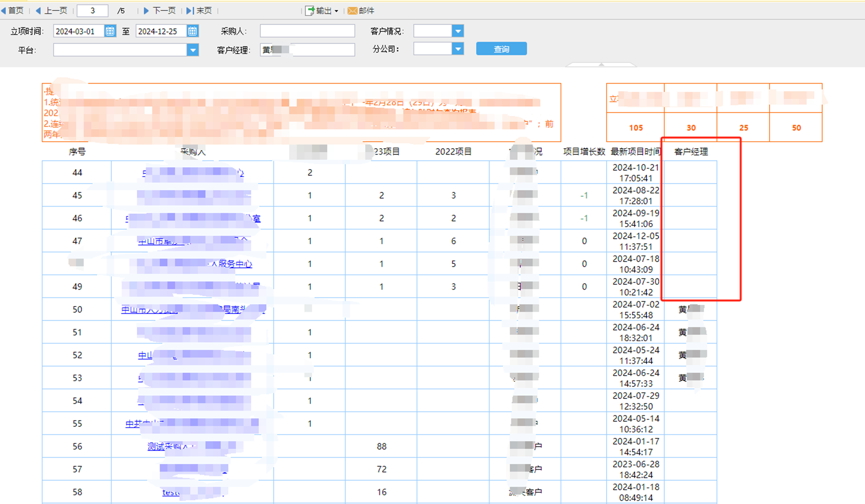Viewport: 865px width, 504px height.
Task: Click the 最新项目时间 column header
Action: point(635,152)
